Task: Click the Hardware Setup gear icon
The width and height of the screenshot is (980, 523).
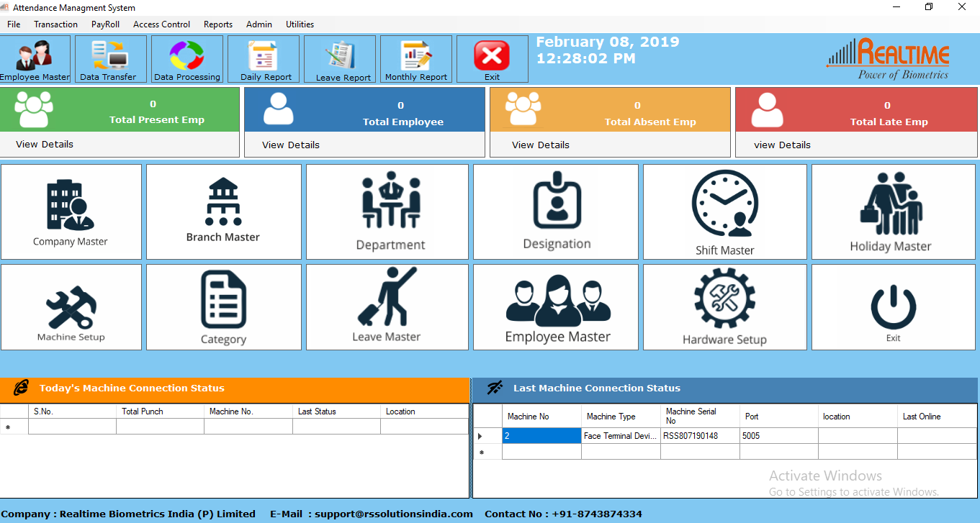Action: coord(724,306)
